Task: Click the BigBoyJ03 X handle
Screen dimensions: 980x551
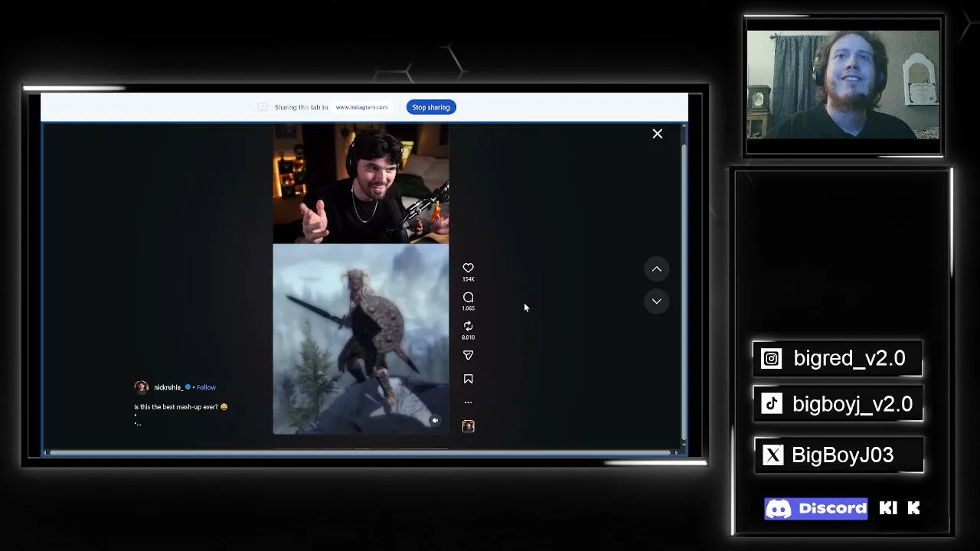Action: point(842,455)
